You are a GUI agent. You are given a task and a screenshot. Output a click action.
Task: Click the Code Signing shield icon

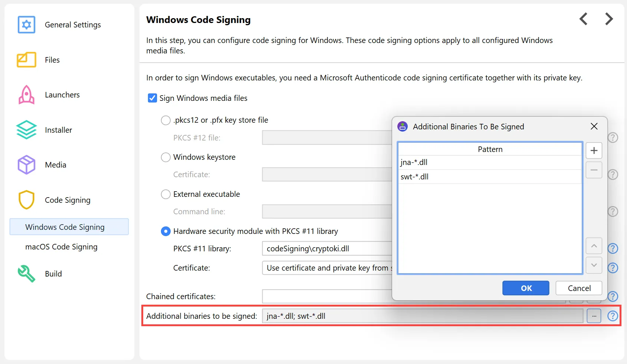click(x=26, y=200)
